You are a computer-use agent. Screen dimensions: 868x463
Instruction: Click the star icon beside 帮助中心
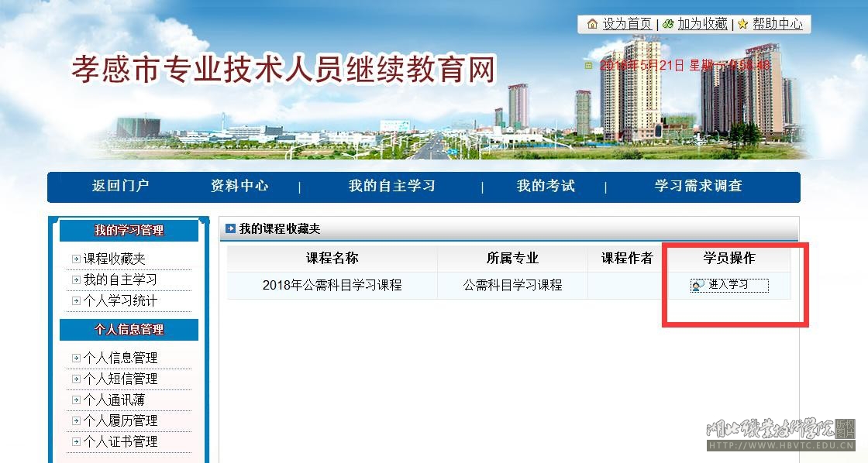coord(742,24)
